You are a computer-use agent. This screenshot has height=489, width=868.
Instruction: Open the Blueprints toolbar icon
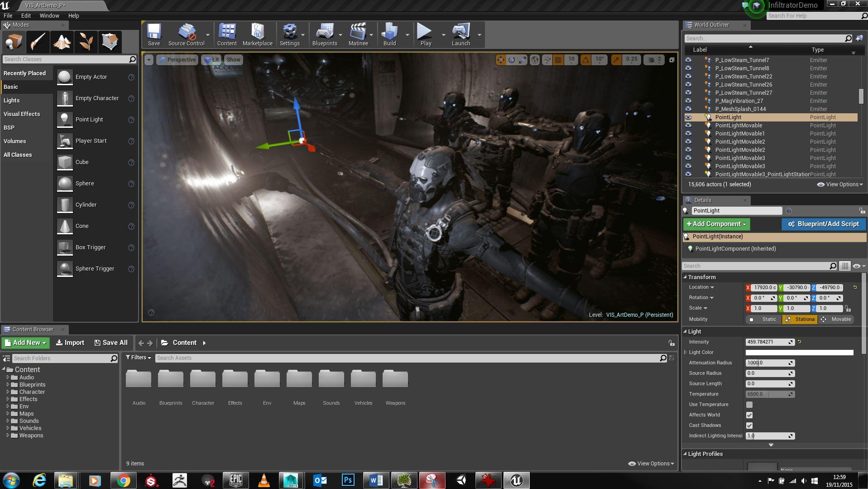point(325,35)
